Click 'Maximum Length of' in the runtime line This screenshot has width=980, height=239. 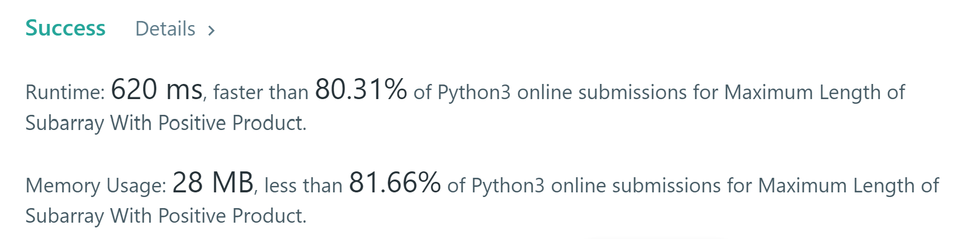[814, 92]
